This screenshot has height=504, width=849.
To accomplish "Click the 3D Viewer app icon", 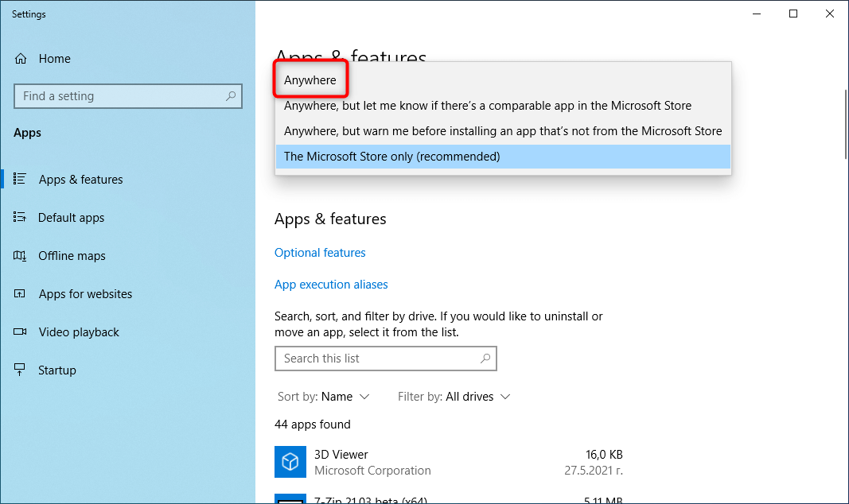I will (x=290, y=462).
